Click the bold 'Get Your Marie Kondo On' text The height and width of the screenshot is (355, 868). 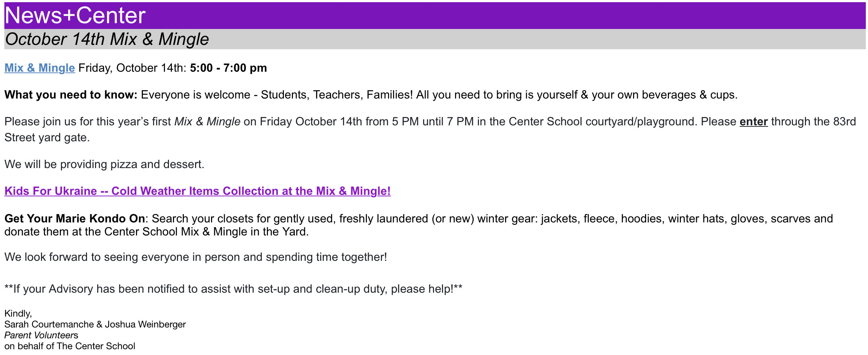75,219
